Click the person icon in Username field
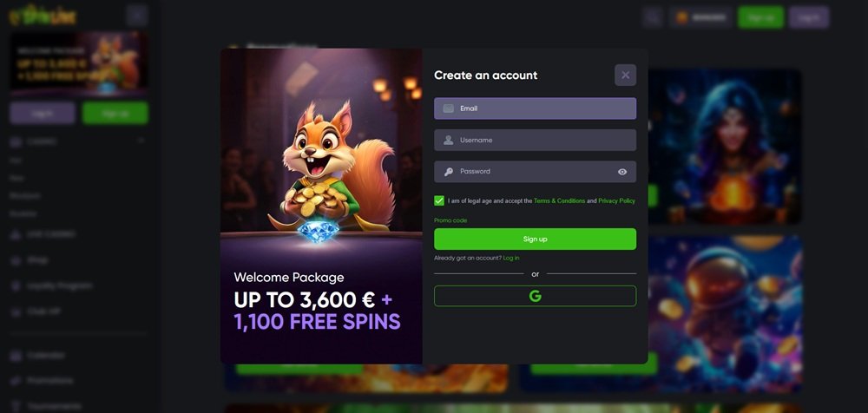This screenshot has width=868, height=413. 449,140
